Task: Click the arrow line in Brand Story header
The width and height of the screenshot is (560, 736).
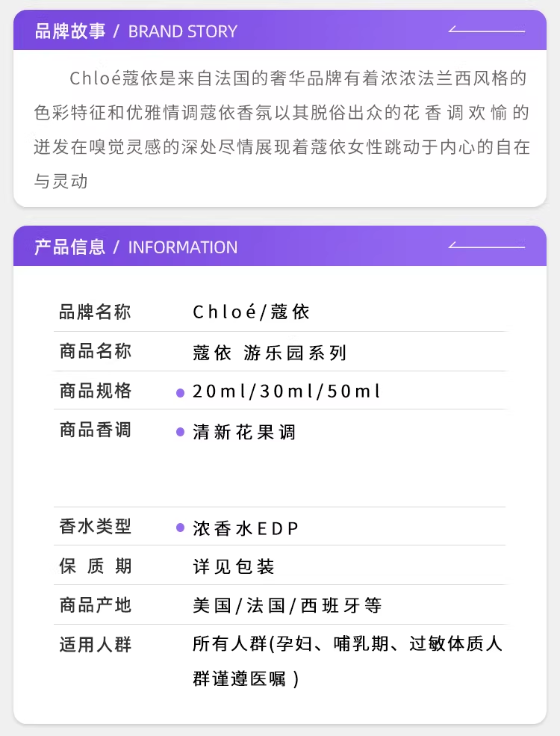Action: click(486, 31)
